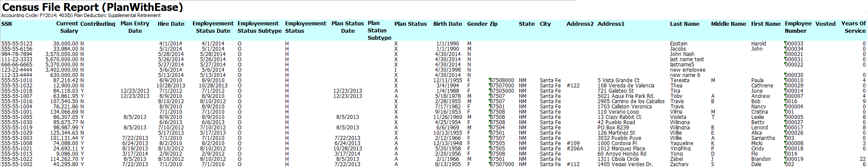Screen dimensions: 868x167
Task: Click SSN 555-55-1022
Action: tap(17, 159)
